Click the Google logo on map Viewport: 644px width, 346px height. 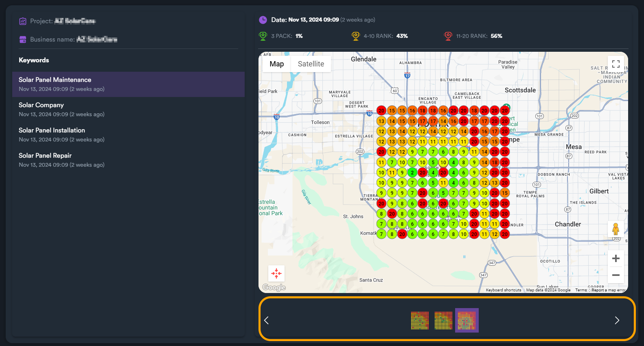[274, 287]
